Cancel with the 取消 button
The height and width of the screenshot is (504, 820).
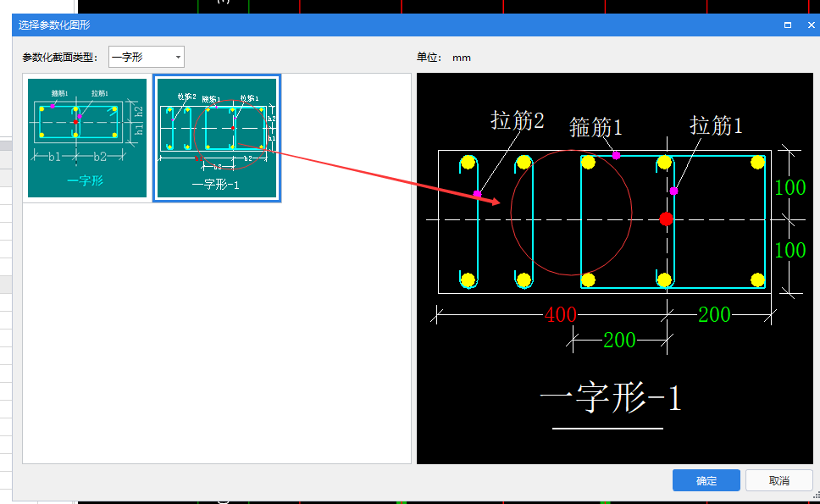(x=778, y=480)
